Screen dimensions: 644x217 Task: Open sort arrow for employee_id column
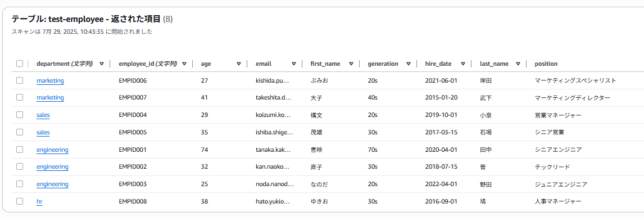[x=184, y=64]
